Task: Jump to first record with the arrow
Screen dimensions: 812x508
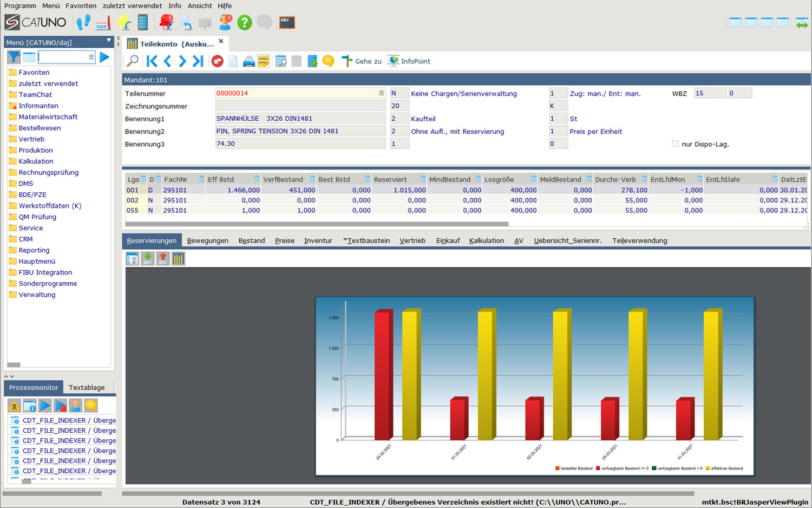Action: pyautogui.click(x=152, y=61)
